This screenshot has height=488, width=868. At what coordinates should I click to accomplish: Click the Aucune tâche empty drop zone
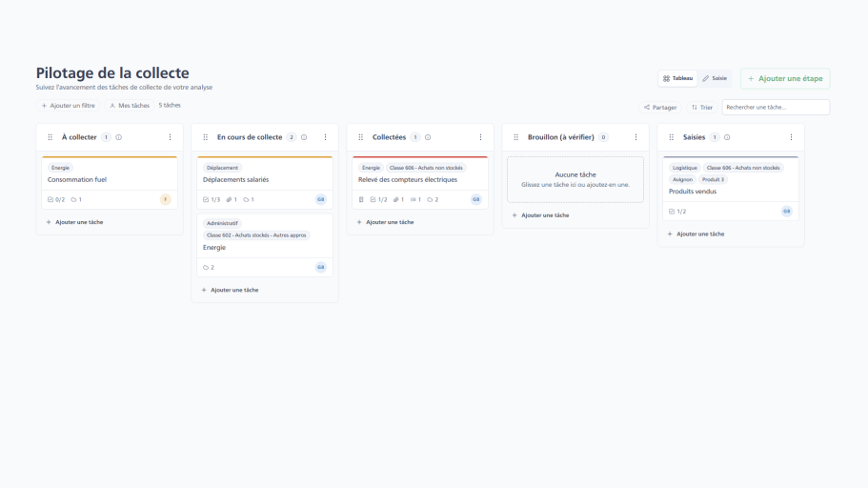coord(575,179)
